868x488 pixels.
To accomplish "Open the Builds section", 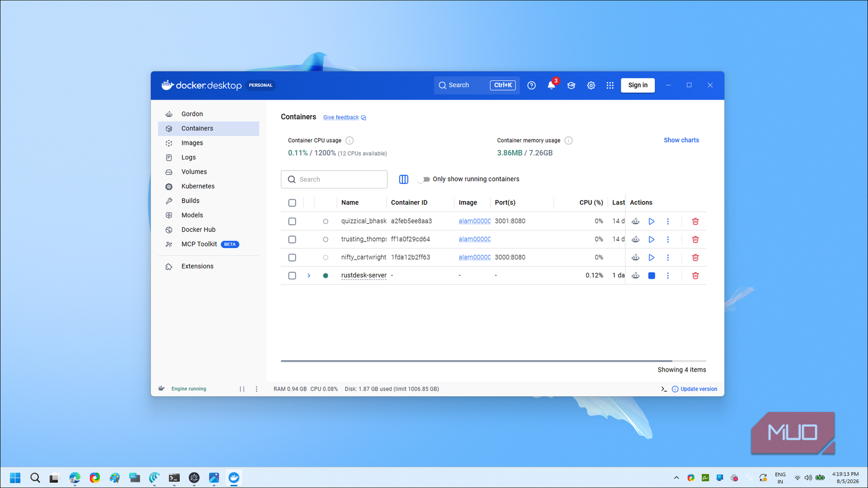I will [208, 201].
